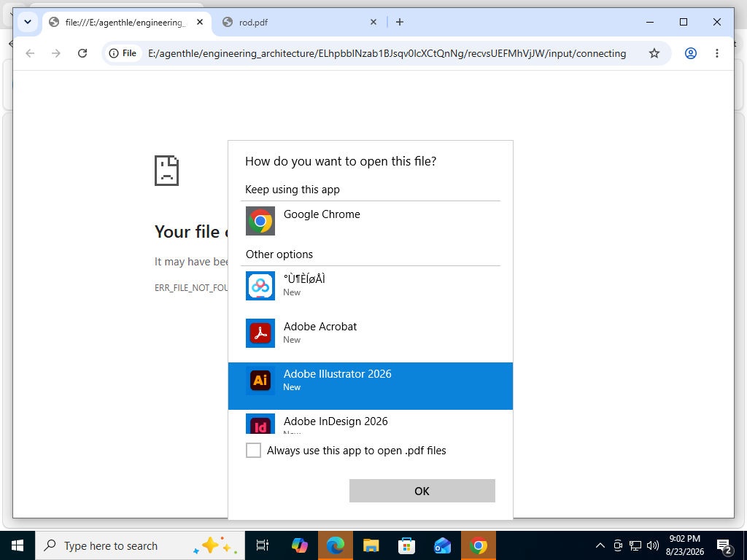Click the taskbar search box
The image size is (747, 560).
coord(140,545)
